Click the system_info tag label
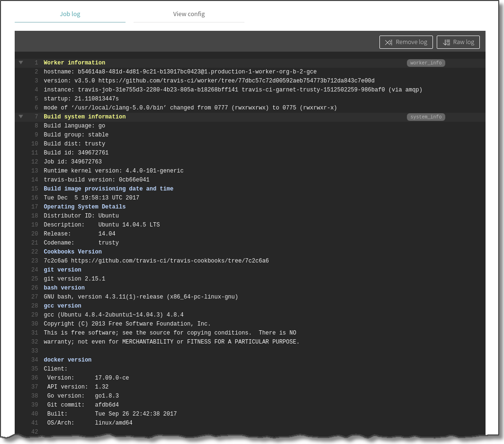Viewport: 504px width, 444px height. (426, 117)
